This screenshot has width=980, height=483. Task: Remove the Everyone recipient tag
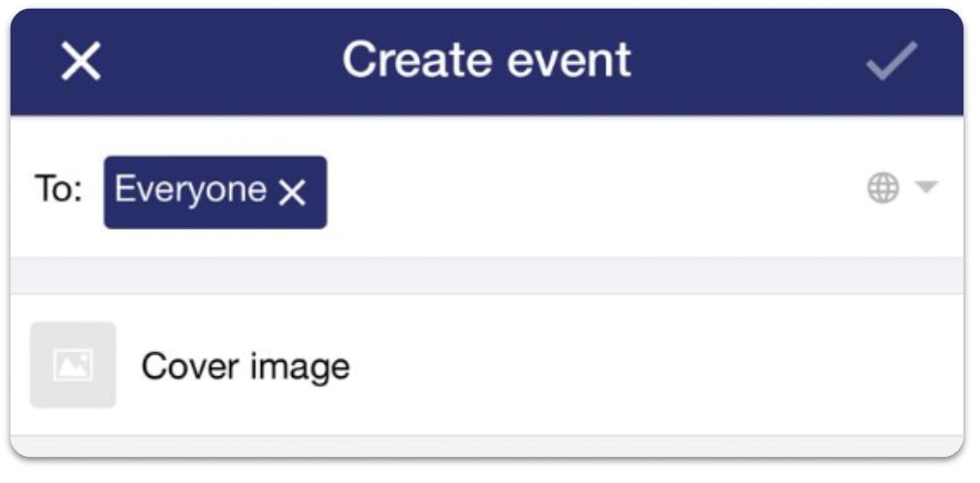tap(292, 192)
